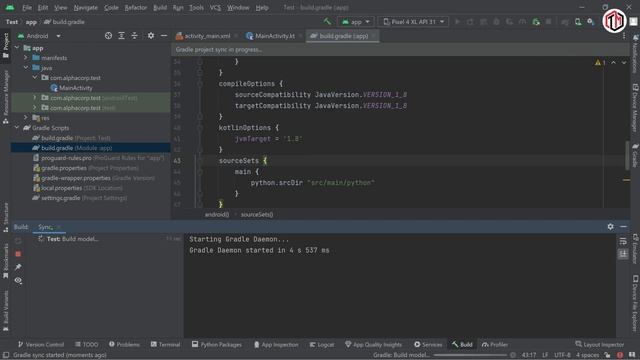The image size is (640, 360).
Task: Expand the manifests folder
Action: (x=26, y=58)
